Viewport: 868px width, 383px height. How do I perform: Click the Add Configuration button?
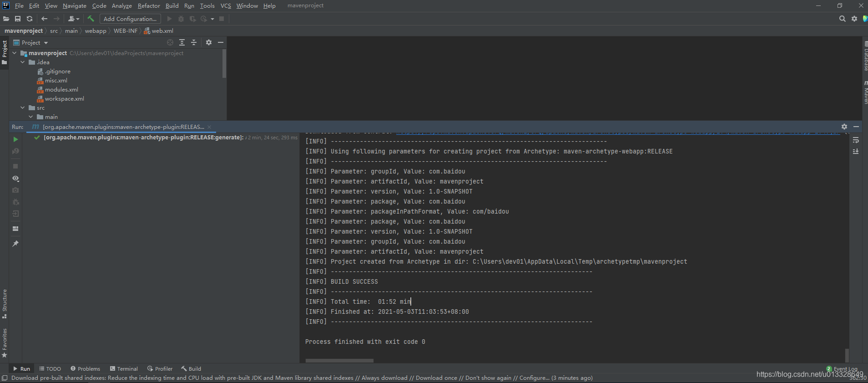[130, 19]
